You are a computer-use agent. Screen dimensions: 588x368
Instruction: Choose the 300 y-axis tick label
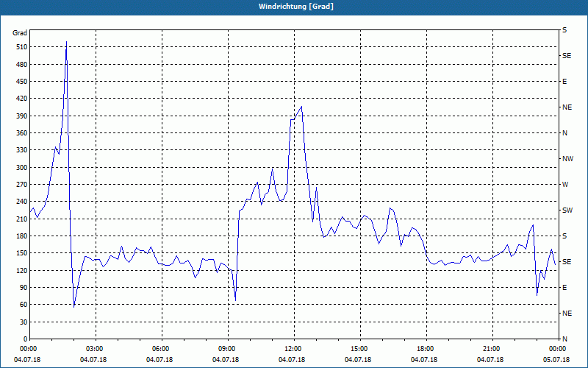22,167
